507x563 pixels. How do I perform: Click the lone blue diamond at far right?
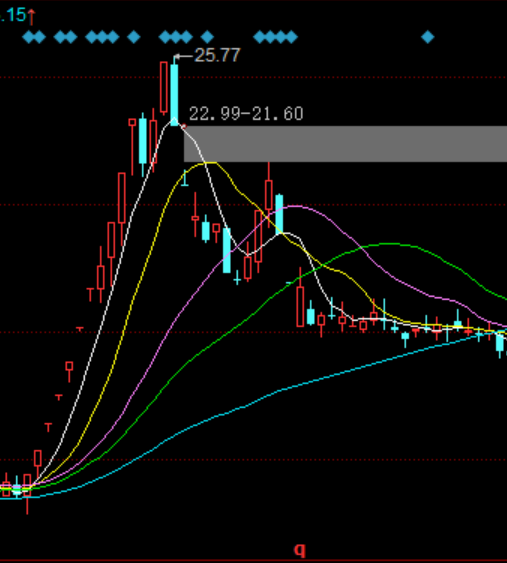tap(428, 37)
